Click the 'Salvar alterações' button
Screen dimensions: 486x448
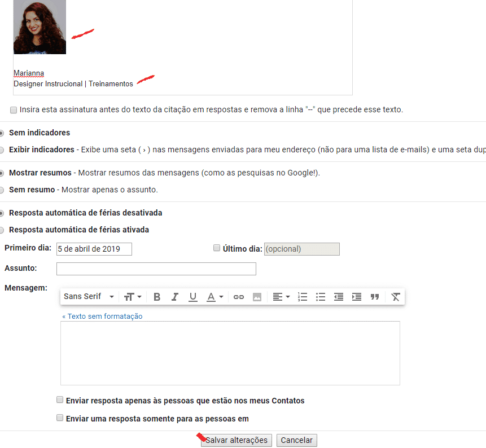pos(236,440)
